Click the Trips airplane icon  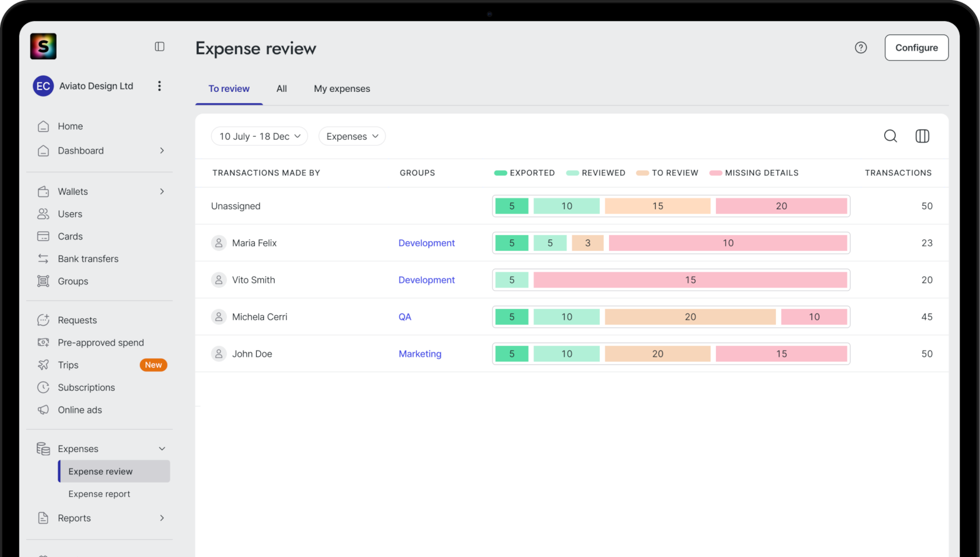43,365
